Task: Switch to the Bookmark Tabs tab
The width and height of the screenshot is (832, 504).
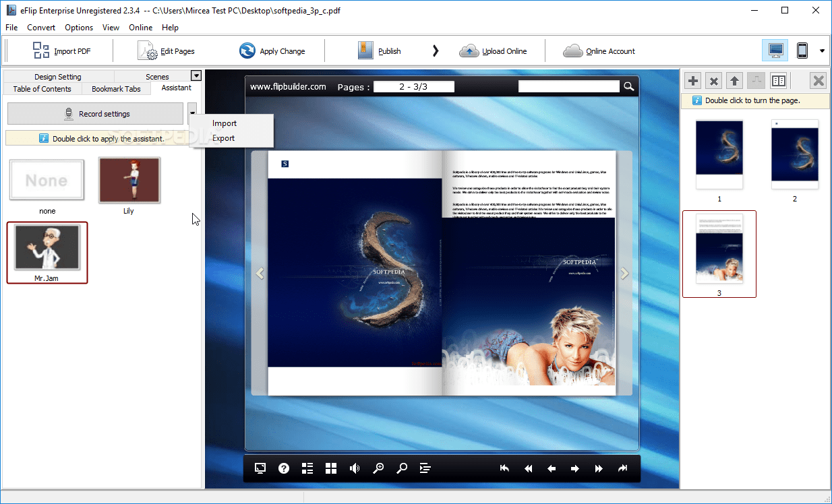Action: (x=116, y=89)
